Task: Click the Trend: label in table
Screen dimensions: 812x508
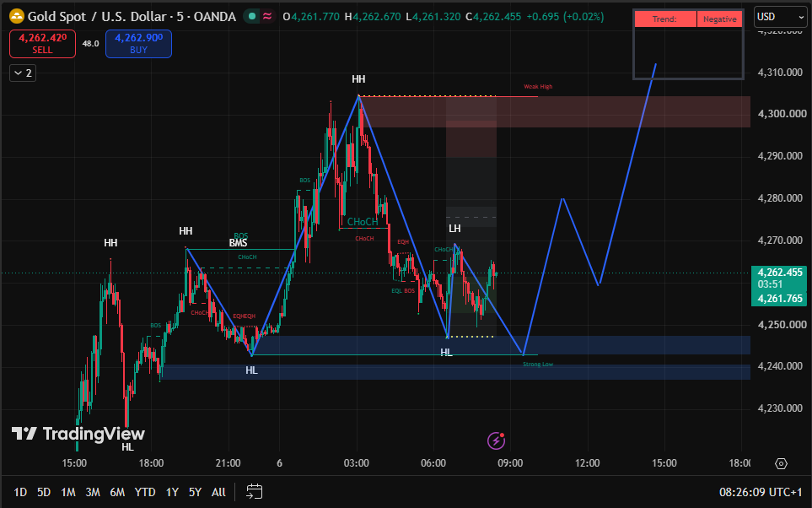Action: [665, 19]
